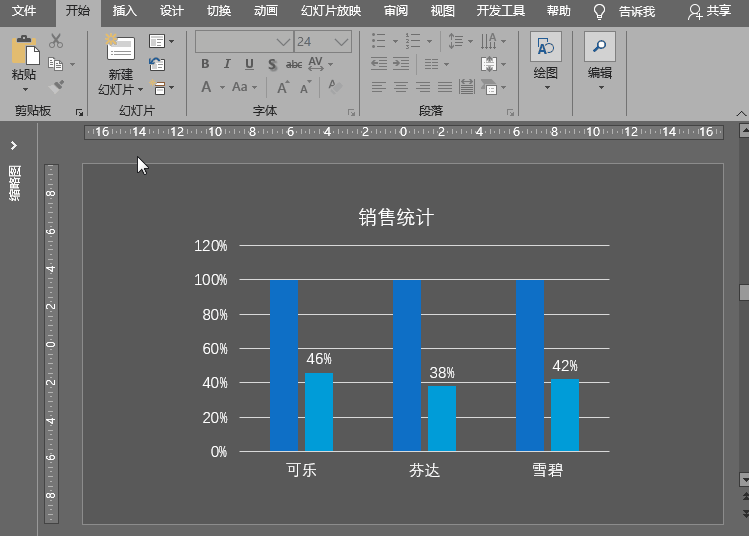Viewport: 749px width, 536px height.
Task: Click Decrease Font Size icon
Action: [305, 87]
